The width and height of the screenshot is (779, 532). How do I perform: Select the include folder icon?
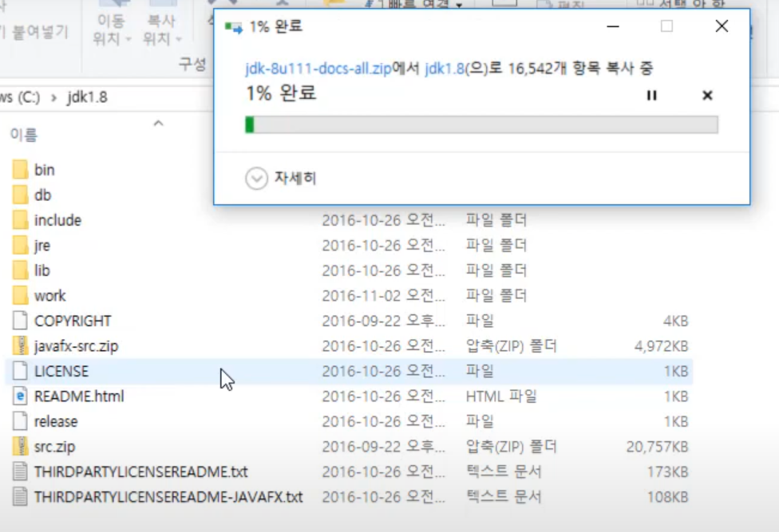[x=21, y=220]
